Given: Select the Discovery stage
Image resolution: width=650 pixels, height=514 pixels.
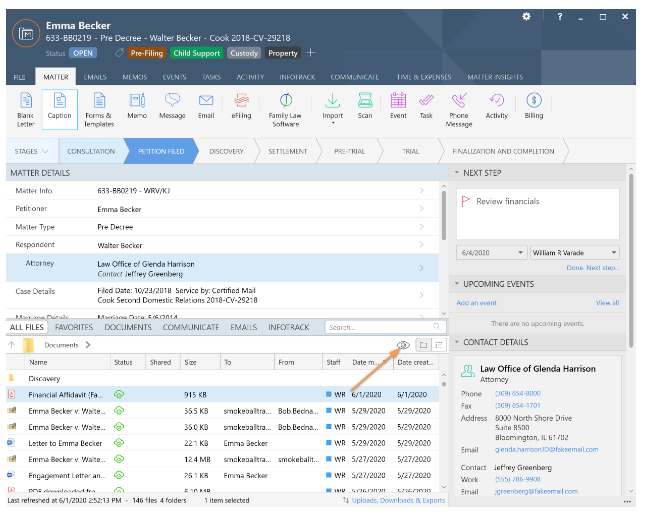Looking at the screenshot, I should tap(226, 151).
